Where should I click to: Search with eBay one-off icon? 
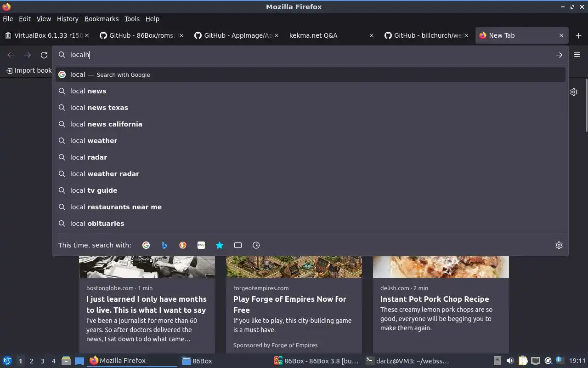[x=201, y=245]
